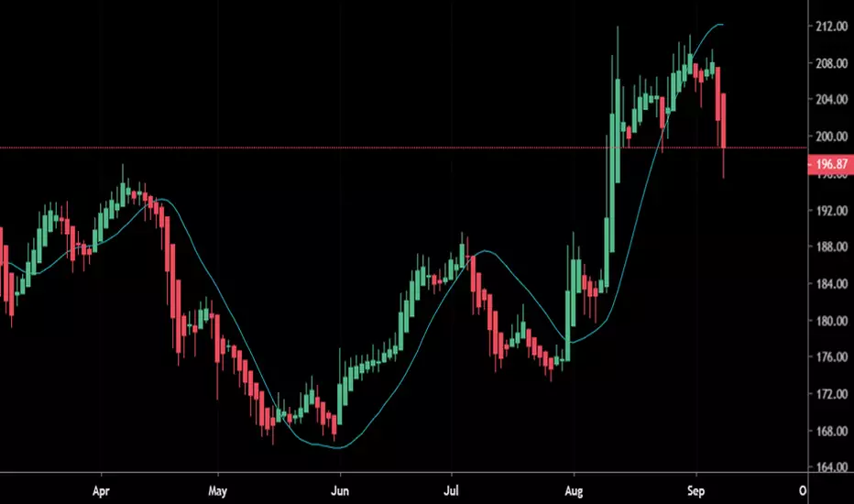Viewport: 854px width, 504px height.
Task: Click the 176.00 price axis label
Action: pyautogui.click(x=832, y=357)
